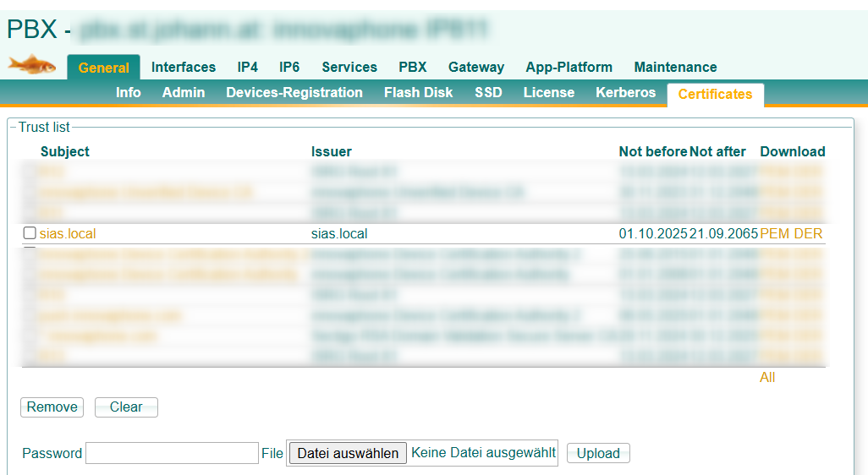
Task: Open the sias.local subject link
Action: 68,234
